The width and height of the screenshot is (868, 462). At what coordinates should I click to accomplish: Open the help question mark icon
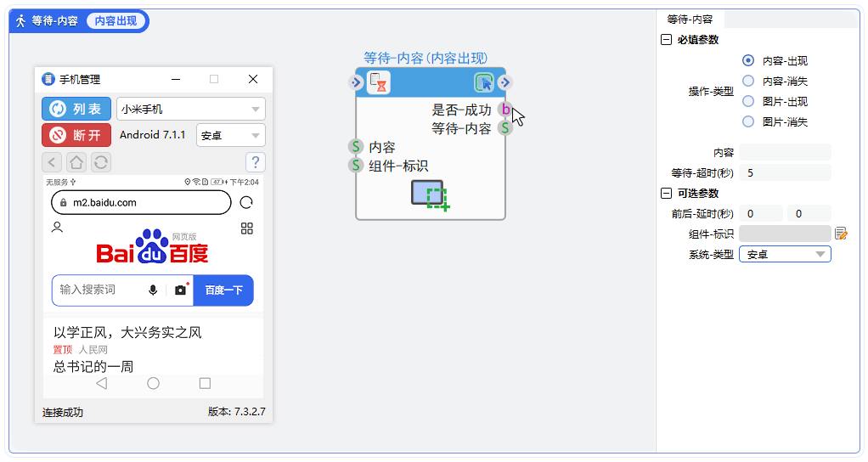tap(255, 162)
